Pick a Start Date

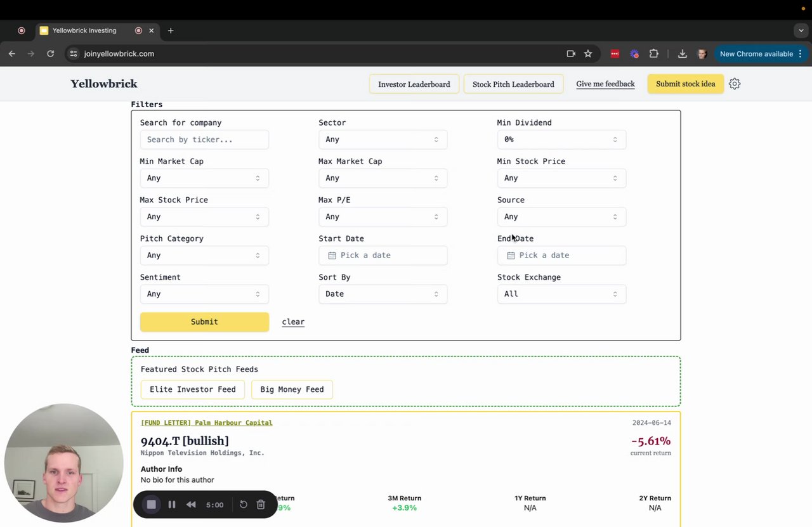(383, 256)
